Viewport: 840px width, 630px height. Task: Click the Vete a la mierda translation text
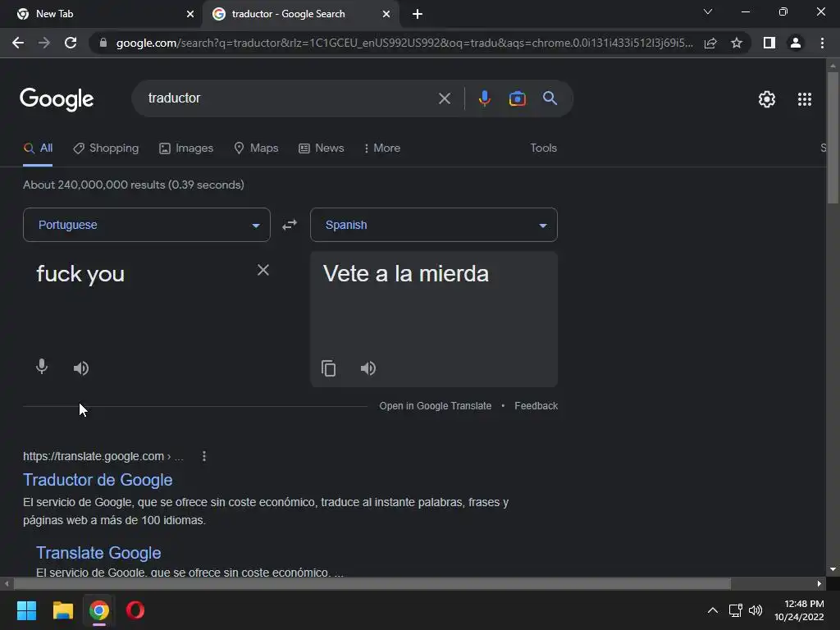coord(405,274)
